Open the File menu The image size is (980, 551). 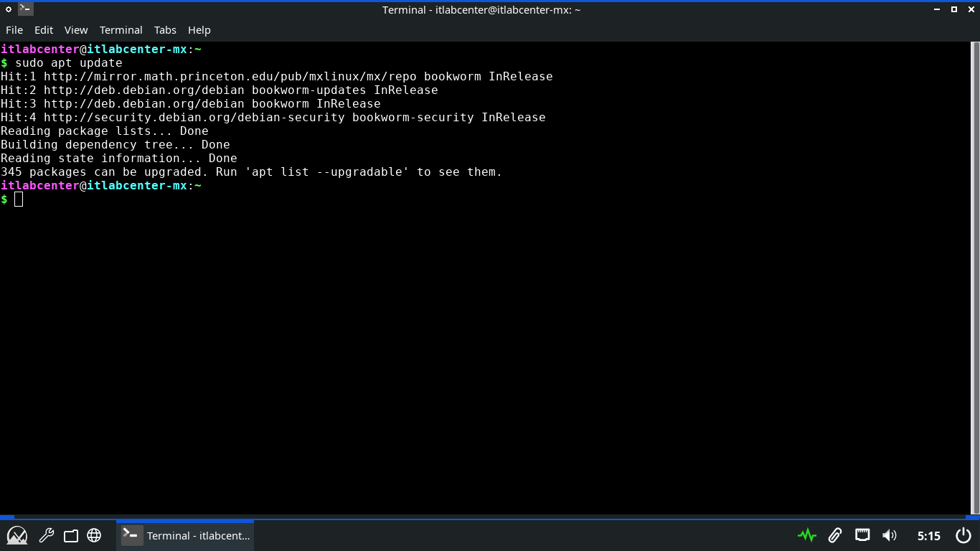(x=14, y=30)
